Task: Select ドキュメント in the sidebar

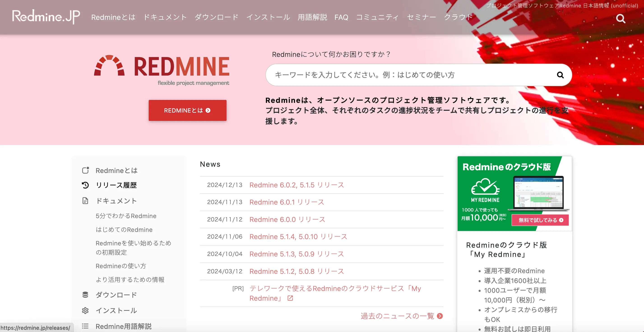Action: coord(116,201)
